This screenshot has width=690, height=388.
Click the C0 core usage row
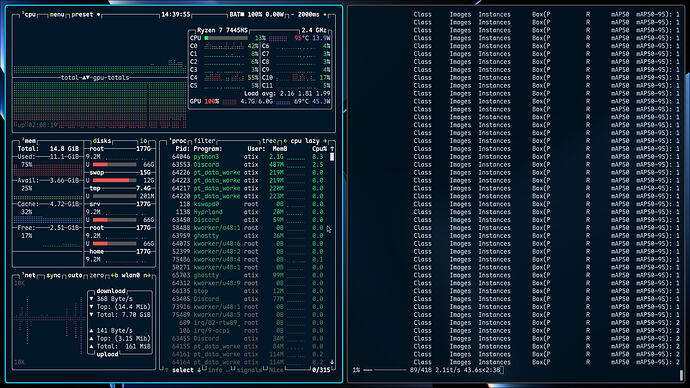pyautogui.click(x=224, y=46)
